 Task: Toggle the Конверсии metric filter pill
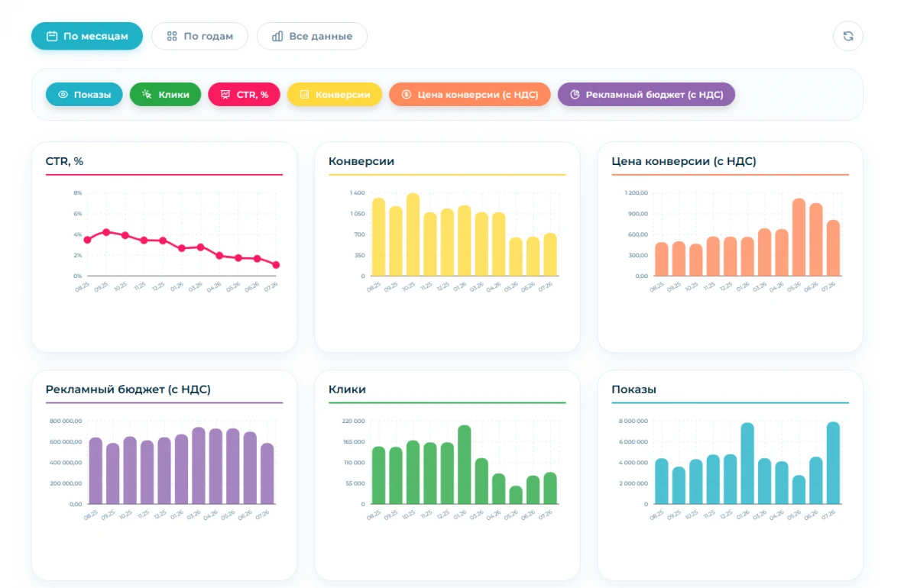point(335,95)
